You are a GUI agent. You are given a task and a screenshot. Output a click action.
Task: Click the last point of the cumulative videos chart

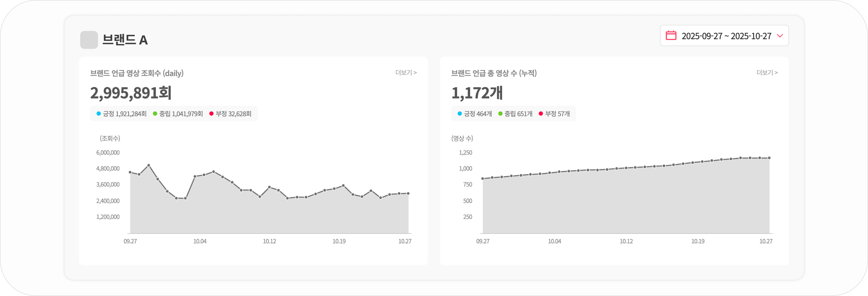[x=769, y=158]
